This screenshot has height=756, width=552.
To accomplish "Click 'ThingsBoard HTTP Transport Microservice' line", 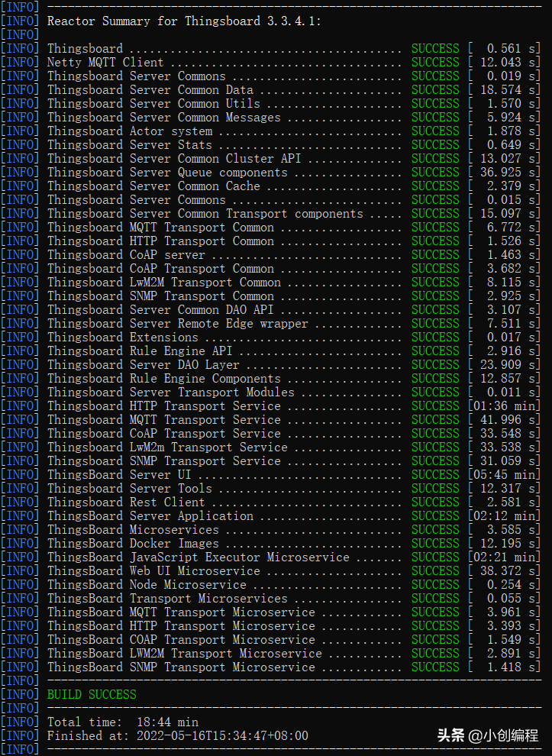I will (x=270, y=626).
